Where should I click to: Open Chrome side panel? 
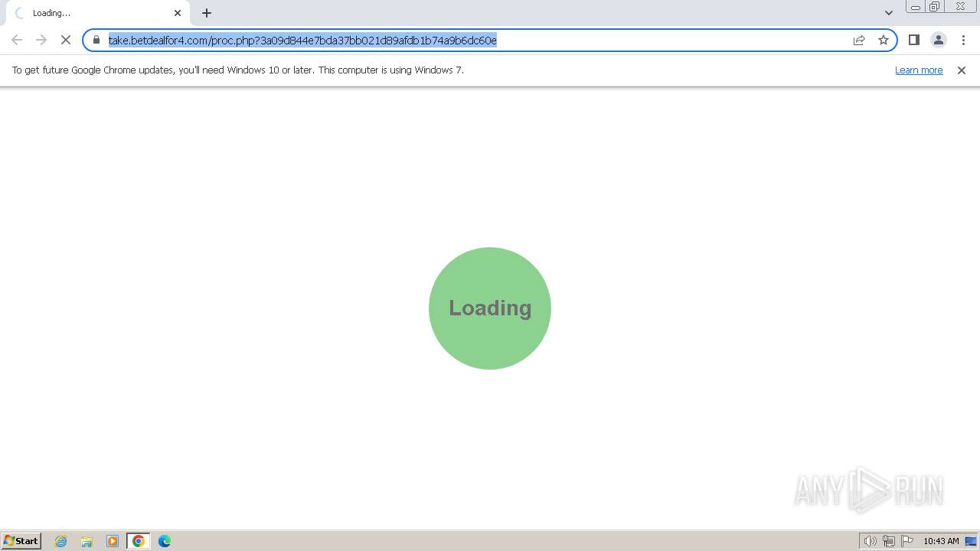(914, 40)
